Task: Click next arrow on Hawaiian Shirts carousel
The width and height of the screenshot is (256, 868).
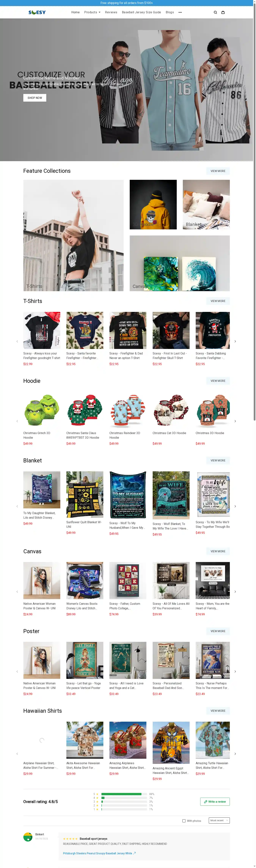Action: pos(235,754)
